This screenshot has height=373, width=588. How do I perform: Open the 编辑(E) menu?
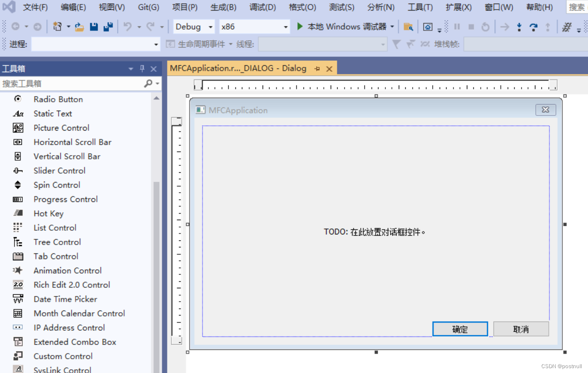tap(73, 7)
